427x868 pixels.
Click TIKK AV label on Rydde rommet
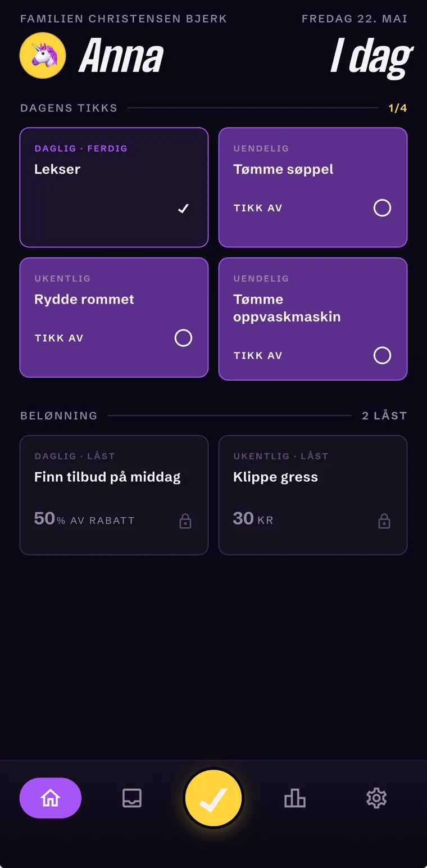click(x=59, y=338)
